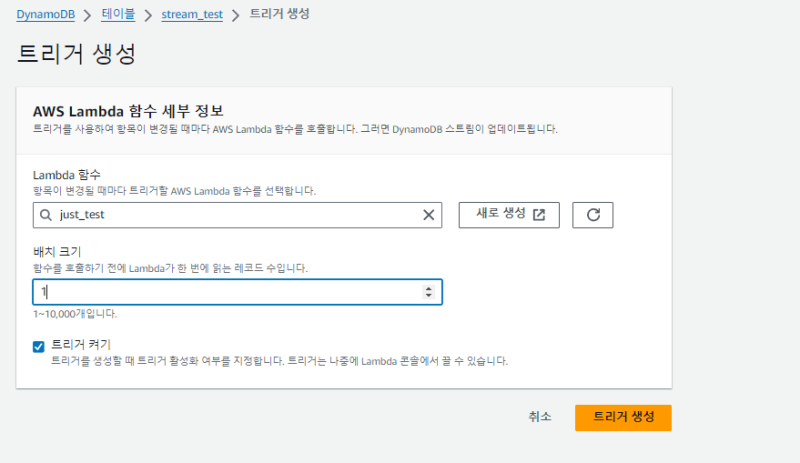Toggle the 트리거 켜기 checkbox
Screen dimensions: 800x463
(39, 346)
